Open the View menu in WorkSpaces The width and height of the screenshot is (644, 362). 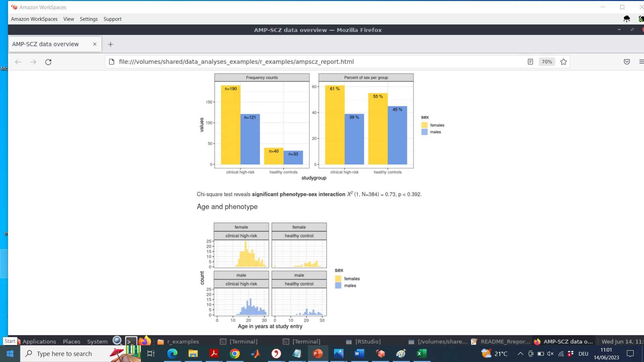(68, 19)
